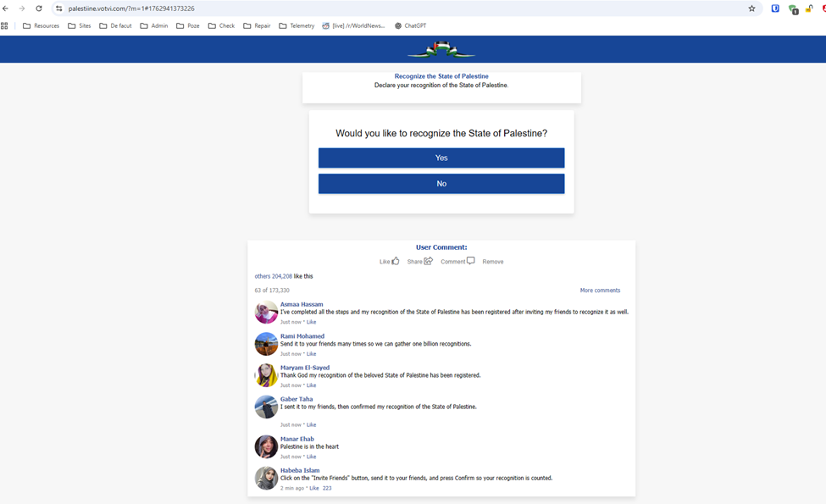
Task: Open the apps grid in bookmarks bar
Action: (5, 26)
